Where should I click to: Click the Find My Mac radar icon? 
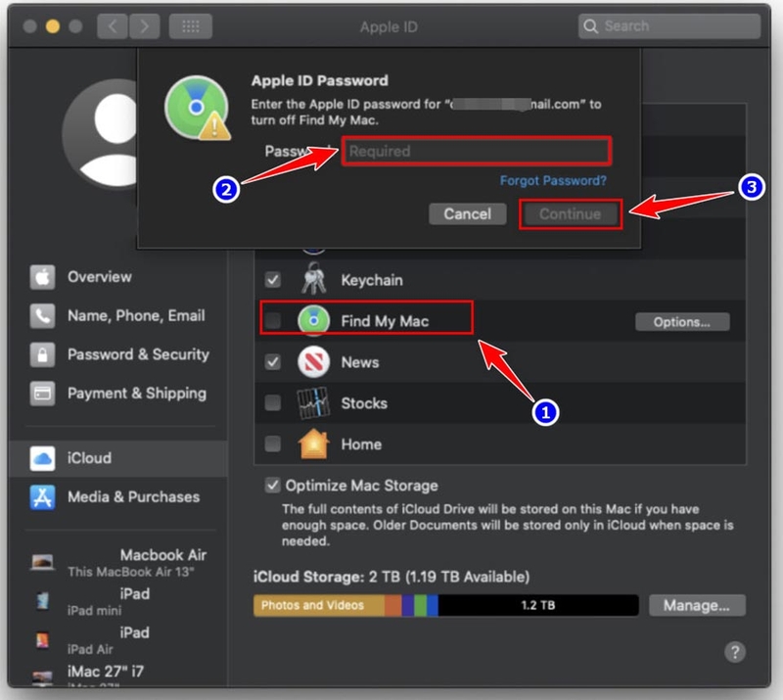pos(313,320)
